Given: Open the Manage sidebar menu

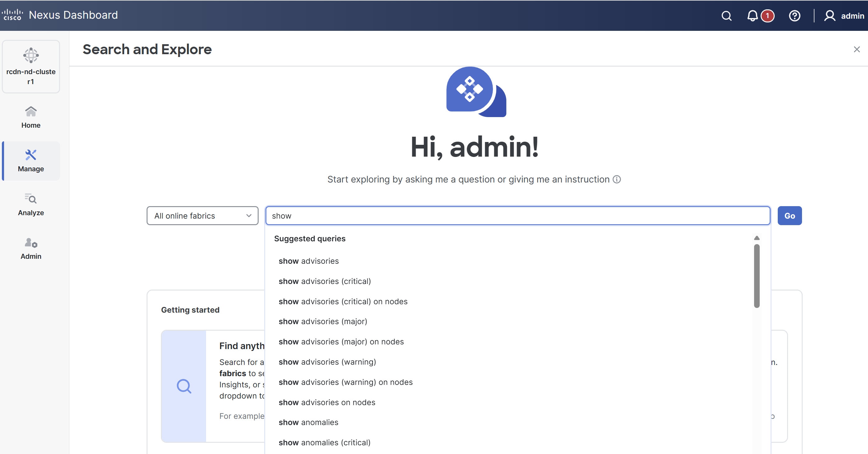Looking at the screenshot, I should tap(31, 160).
